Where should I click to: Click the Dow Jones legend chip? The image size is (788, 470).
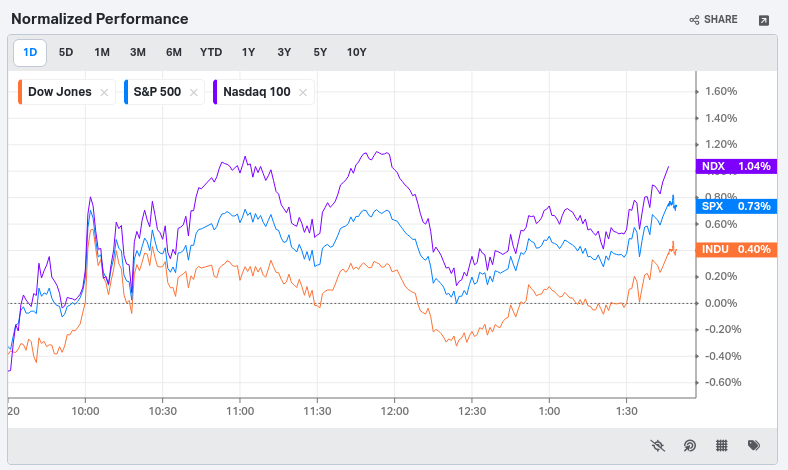pos(60,92)
